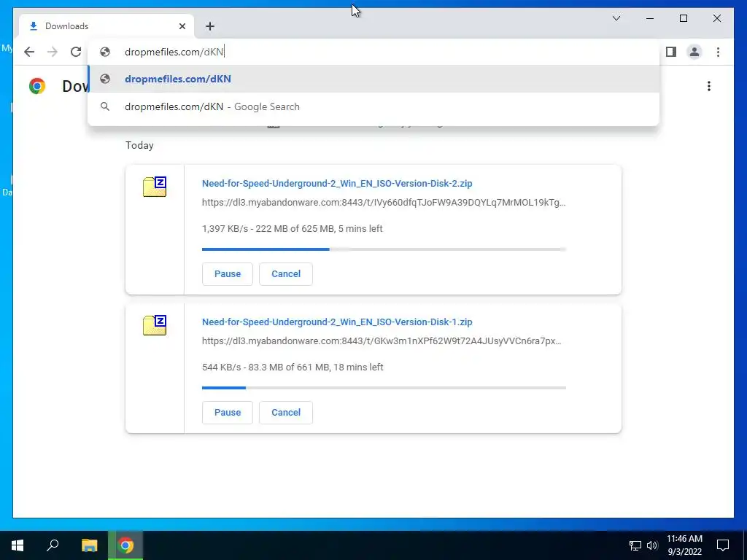This screenshot has width=747, height=560.
Task: Cancel the Disk-2.zip download
Action: coord(286,274)
